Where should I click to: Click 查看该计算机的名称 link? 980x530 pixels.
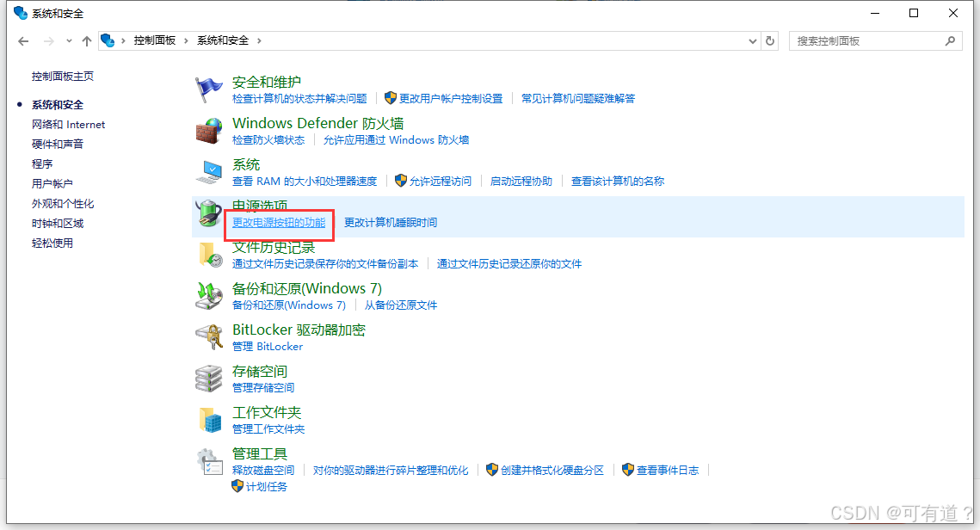(x=618, y=182)
